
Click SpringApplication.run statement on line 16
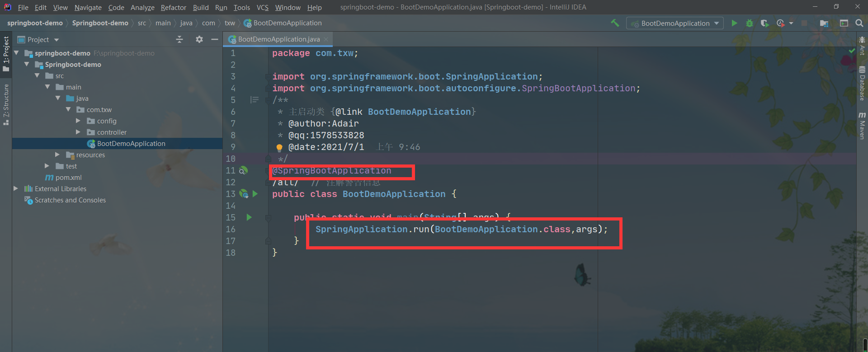[462, 229]
